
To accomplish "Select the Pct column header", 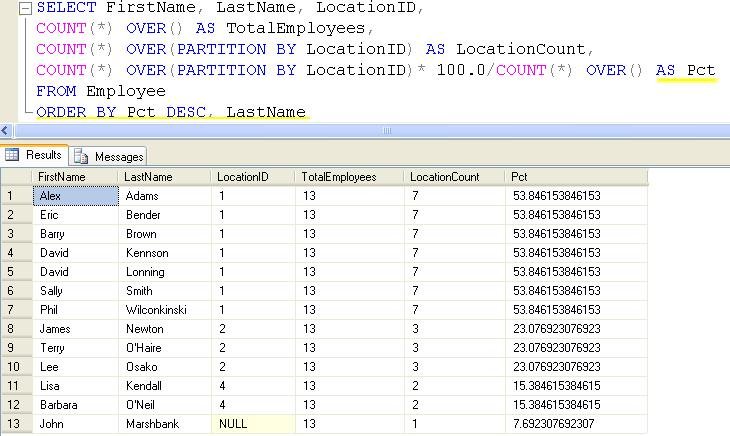I will tap(576, 177).
